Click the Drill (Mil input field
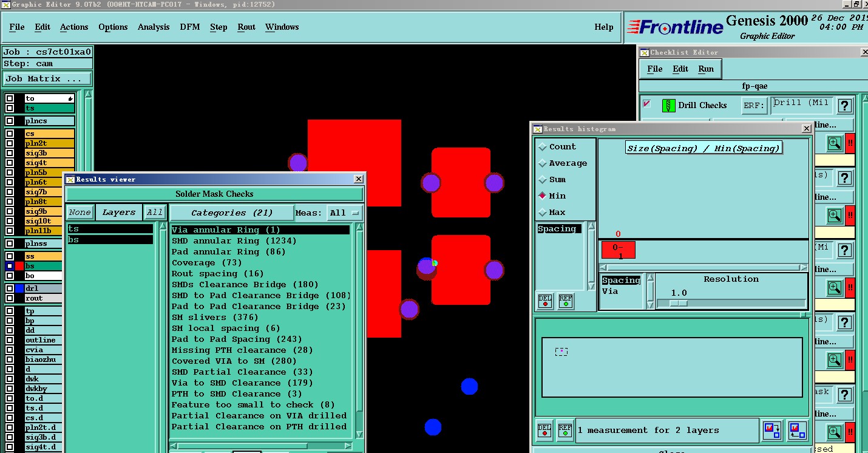Screen dimensions: 868x453 click(801, 105)
